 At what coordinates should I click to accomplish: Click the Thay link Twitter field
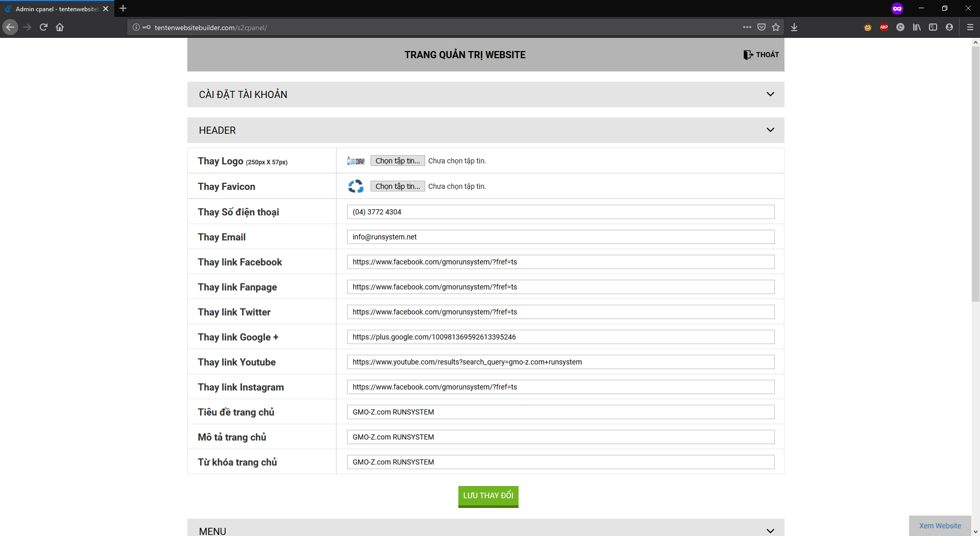pyautogui.click(x=561, y=312)
